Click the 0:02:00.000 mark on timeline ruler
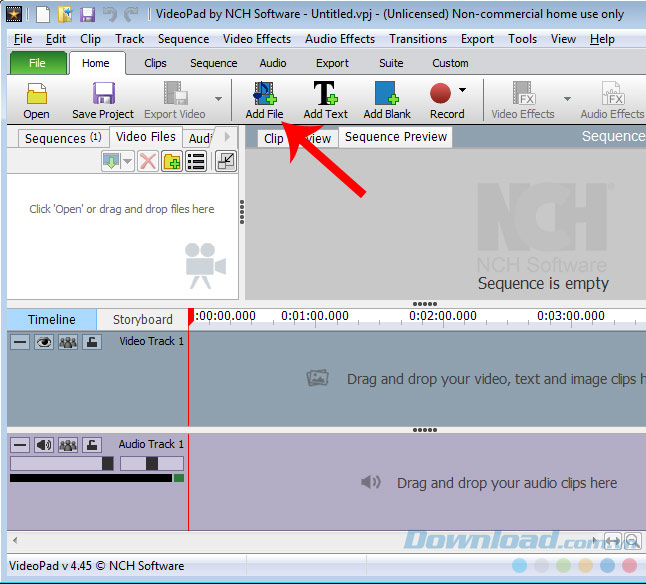 (442, 316)
